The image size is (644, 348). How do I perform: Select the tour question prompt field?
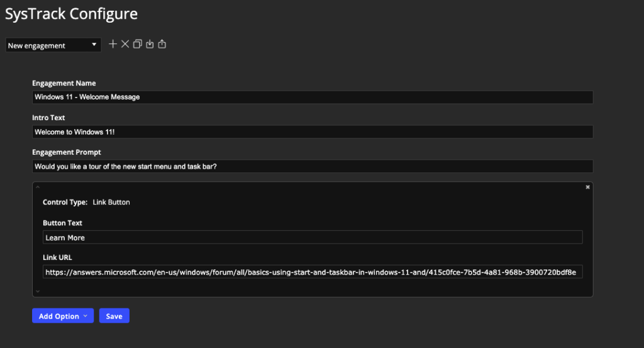(313, 166)
